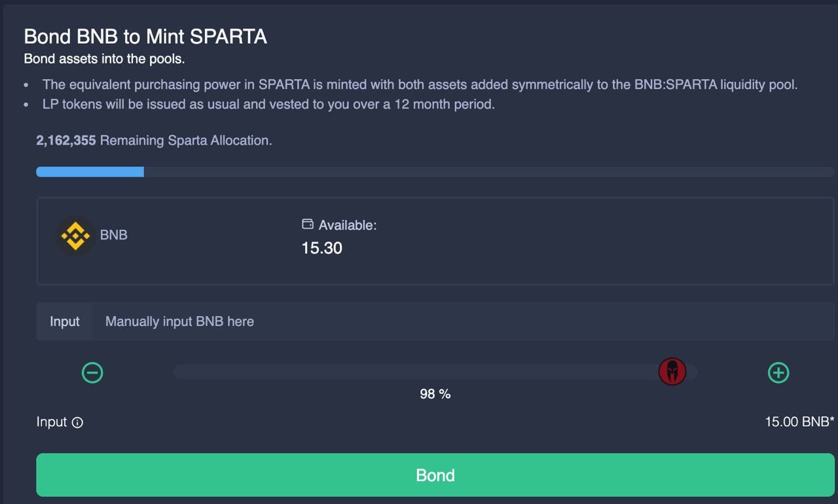Screen dimensions: 838x504
Task: Click the Spartan helmet slider handle
Action: tap(672, 372)
